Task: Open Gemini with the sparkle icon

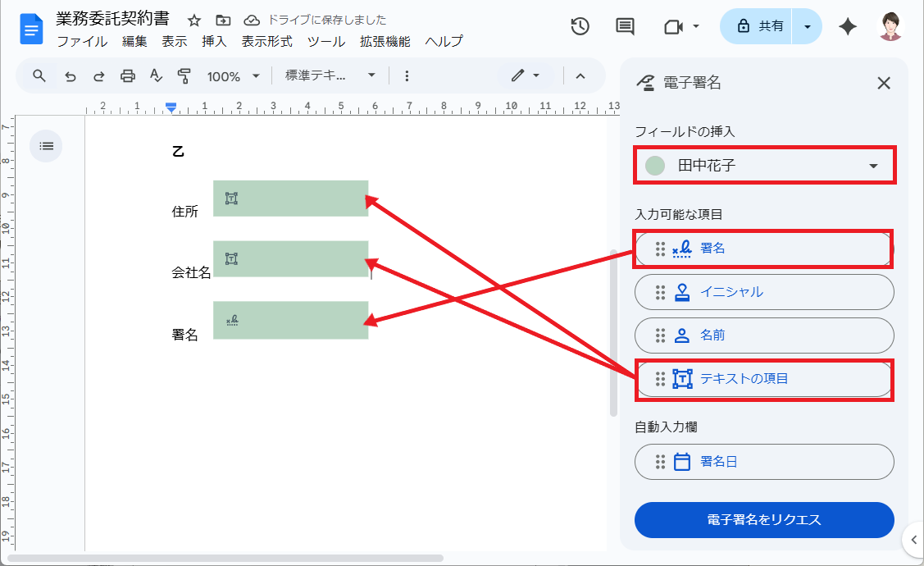Action: pyautogui.click(x=848, y=26)
